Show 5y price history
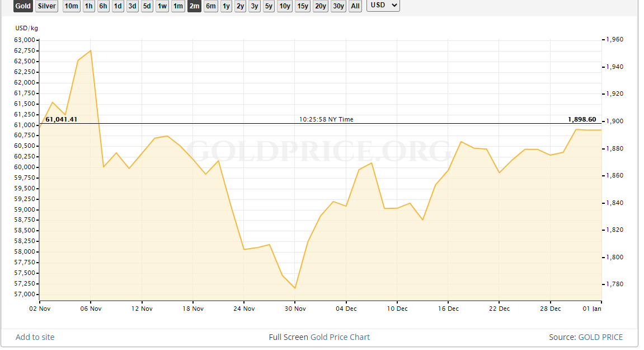644x350 pixels. (269, 6)
